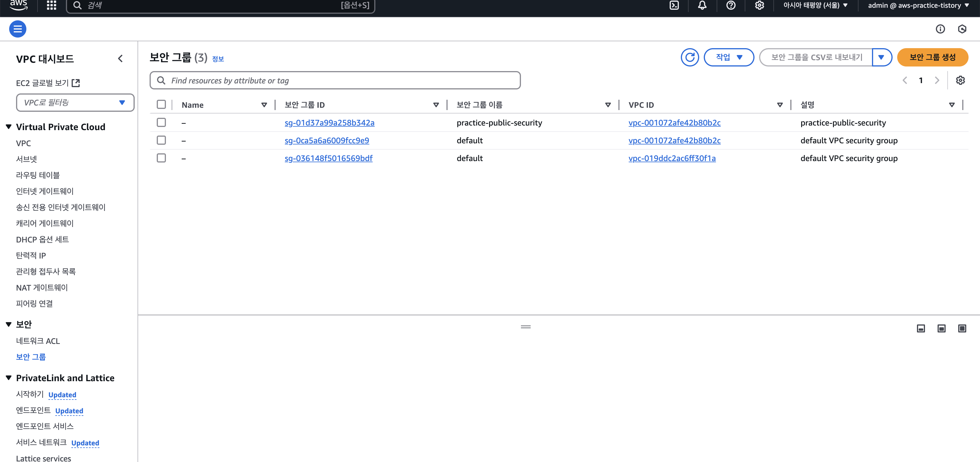Open 네트워크 ACL sidebar item
Viewport: 980px width, 462px height.
click(38, 341)
